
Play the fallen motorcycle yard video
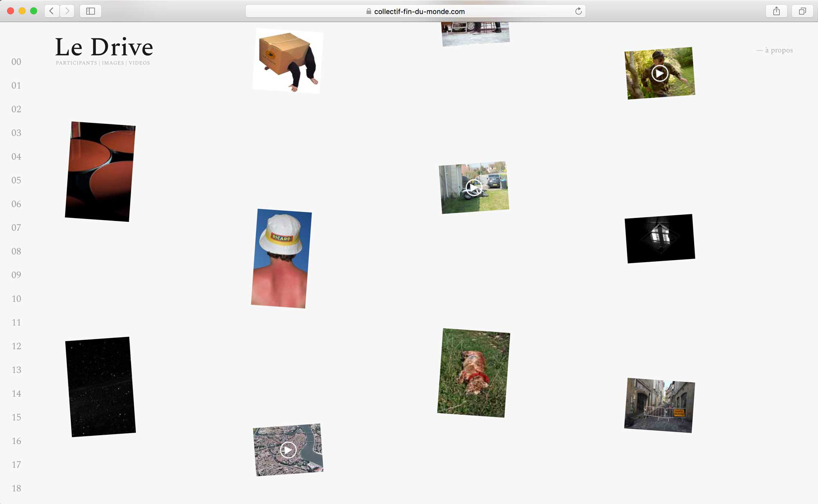[473, 188]
